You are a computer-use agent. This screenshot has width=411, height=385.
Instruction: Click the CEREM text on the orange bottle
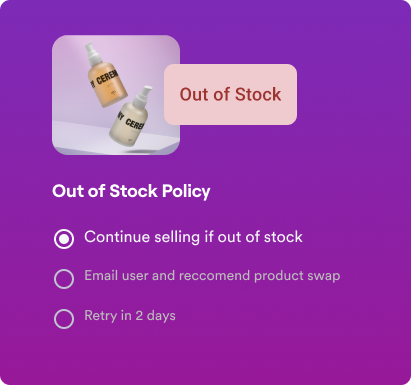click(x=107, y=78)
